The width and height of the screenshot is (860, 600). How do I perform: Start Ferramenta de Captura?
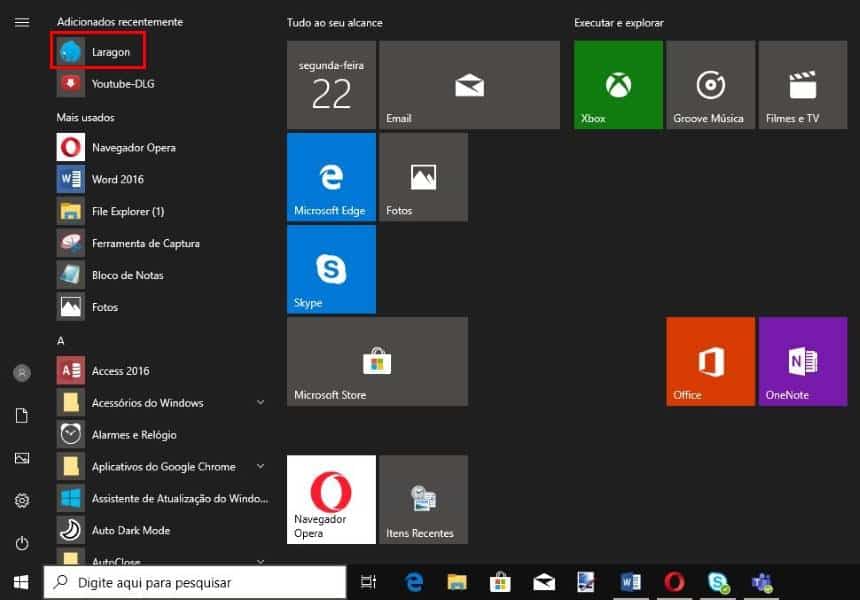click(162, 243)
